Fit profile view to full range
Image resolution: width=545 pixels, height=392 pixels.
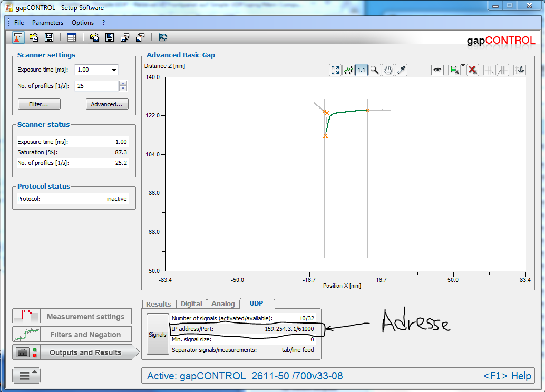coord(335,70)
